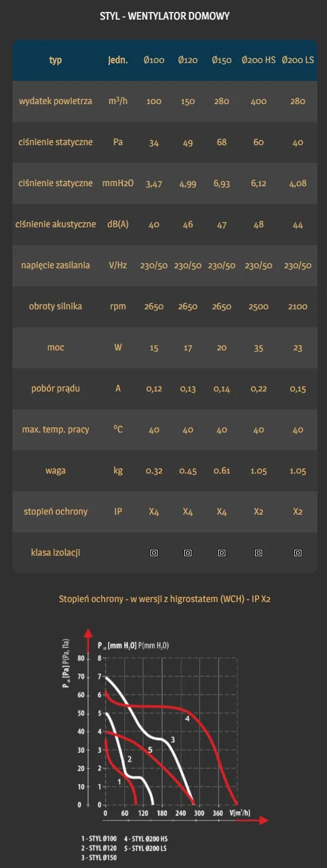Click the 'wydatek powietrza' row label

point(55,101)
